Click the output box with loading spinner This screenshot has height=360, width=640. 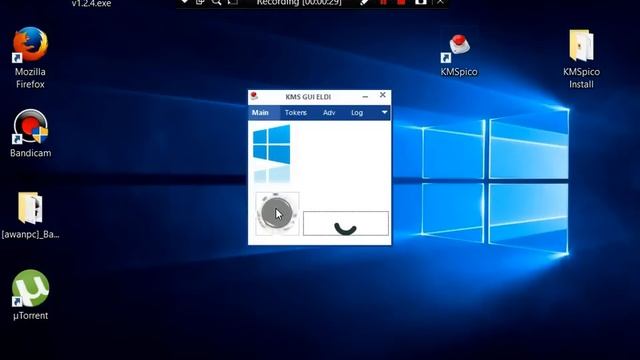point(346,223)
